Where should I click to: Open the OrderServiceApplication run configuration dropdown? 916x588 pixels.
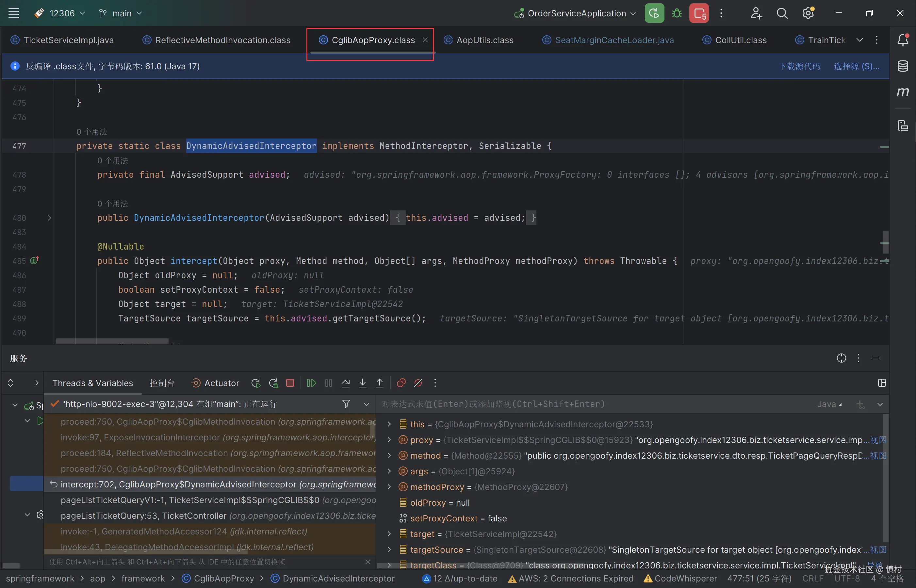pyautogui.click(x=577, y=13)
